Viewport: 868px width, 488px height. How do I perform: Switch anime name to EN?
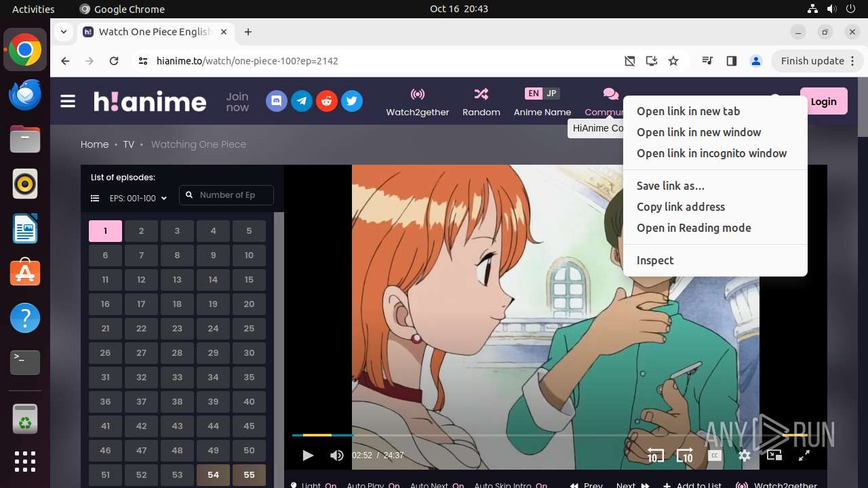(534, 94)
